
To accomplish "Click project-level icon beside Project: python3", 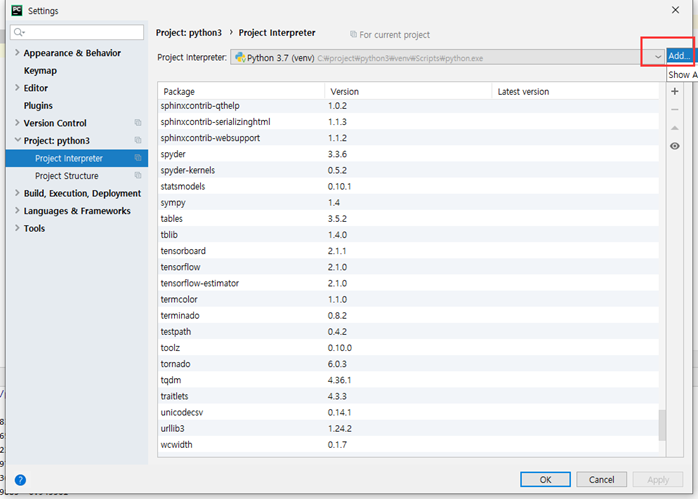I will tap(138, 140).
